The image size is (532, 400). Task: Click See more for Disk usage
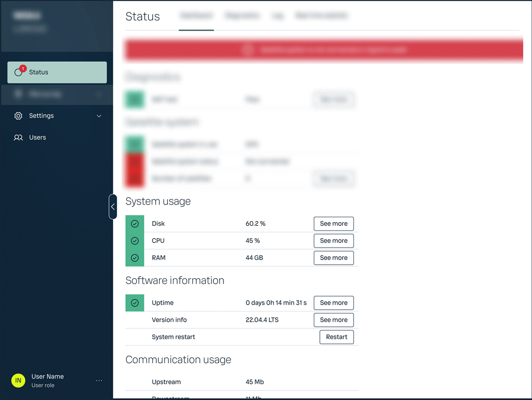click(334, 224)
